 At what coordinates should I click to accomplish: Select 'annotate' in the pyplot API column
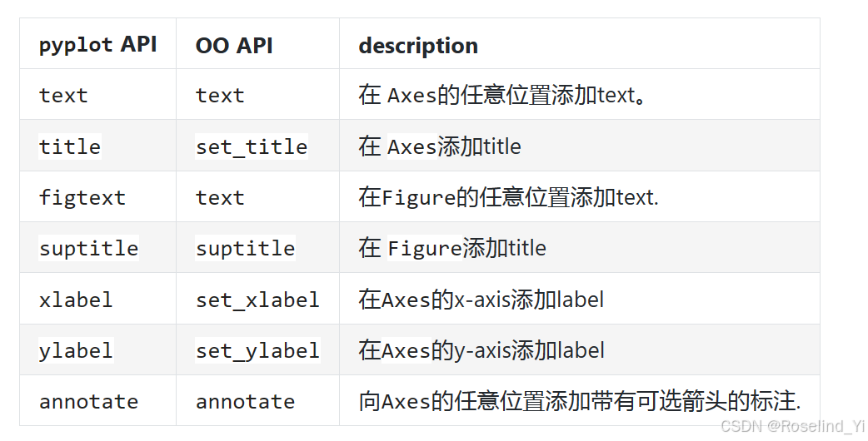click(88, 402)
